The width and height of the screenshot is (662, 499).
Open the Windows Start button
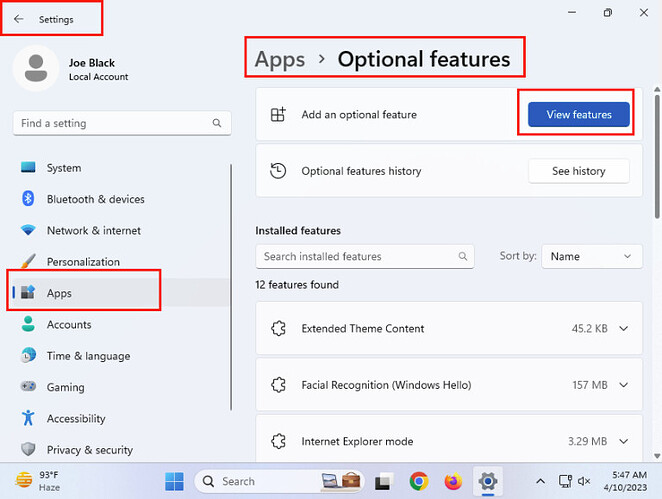pos(174,481)
